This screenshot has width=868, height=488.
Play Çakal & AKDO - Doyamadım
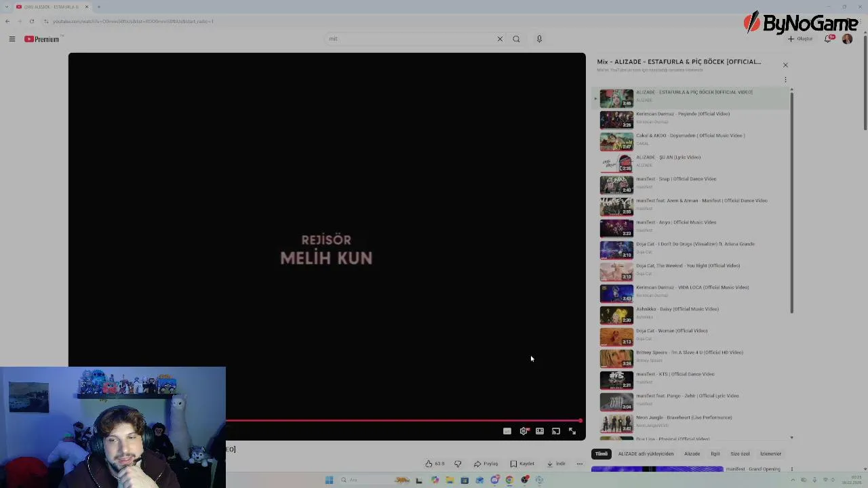pyautogui.click(x=692, y=141)
